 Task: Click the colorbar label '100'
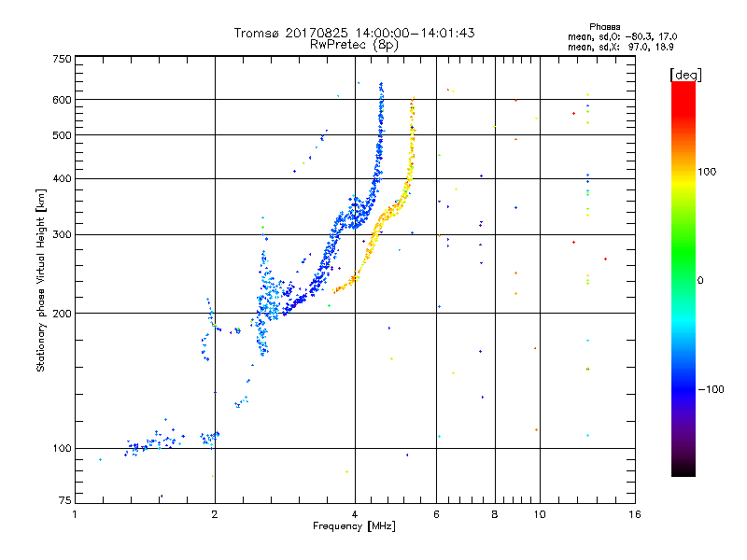pos(707,172)
